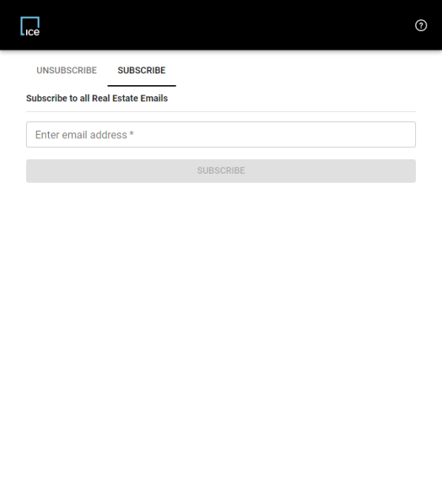Open help via the question mark icon
Viewport: 442px width, 504px height.
tap(421, 25)
